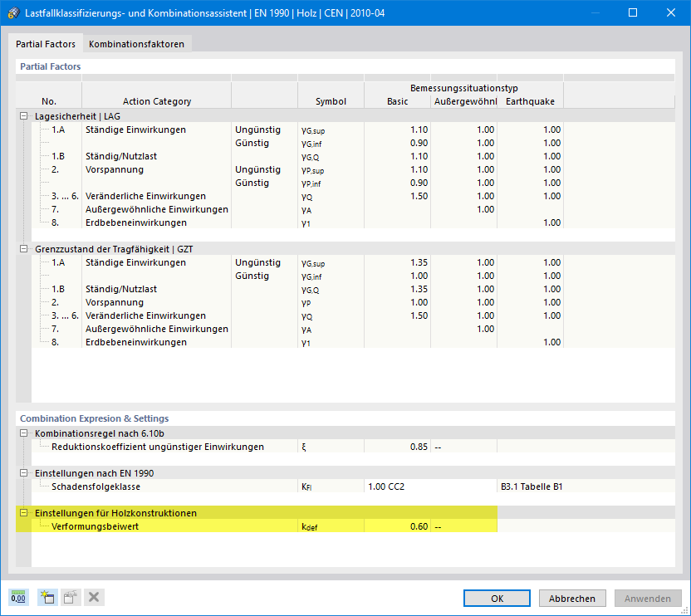Cancel with the Abbrechen button
The width and height of the screenshot is (691, 616).
click(x=572, y=599)
